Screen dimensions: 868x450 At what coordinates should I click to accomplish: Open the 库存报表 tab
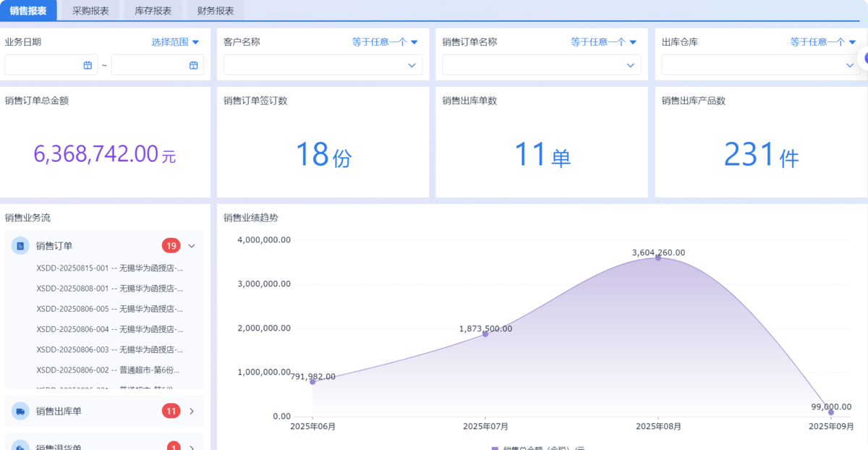click(x=153, y=11)
